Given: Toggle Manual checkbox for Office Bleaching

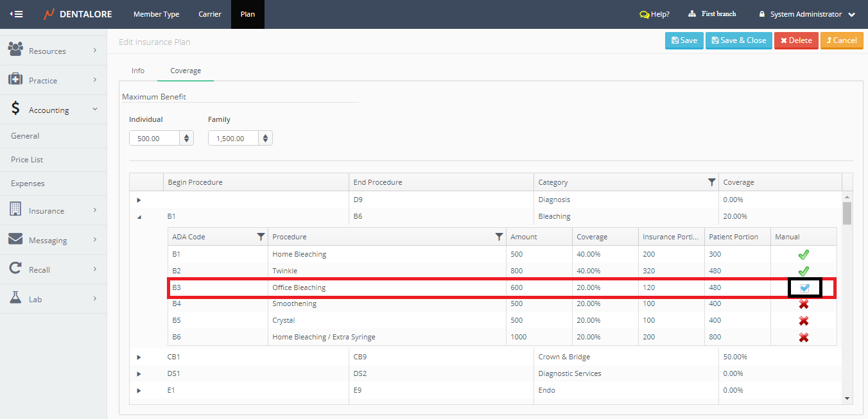Looking at the screenshot, I should tap(804, 287).
